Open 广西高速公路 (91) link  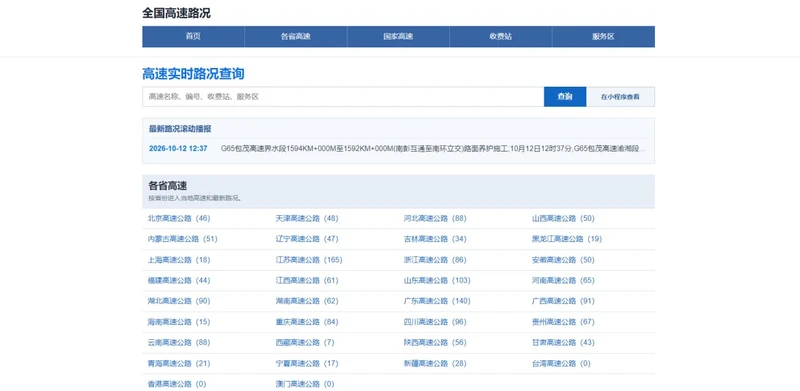[x=563, y=301]
